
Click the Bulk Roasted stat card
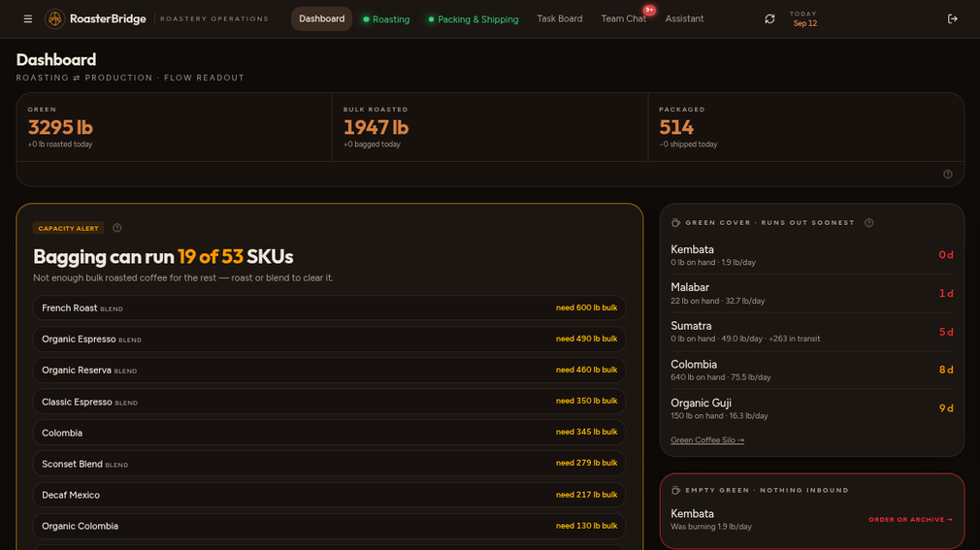(x=490, y=127)
